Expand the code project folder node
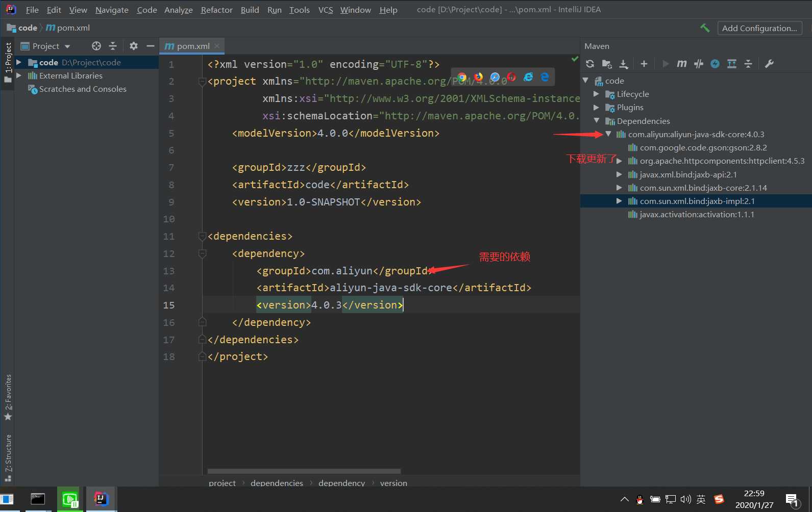Screen dimensions: 812x512 [x=19, y=62]
